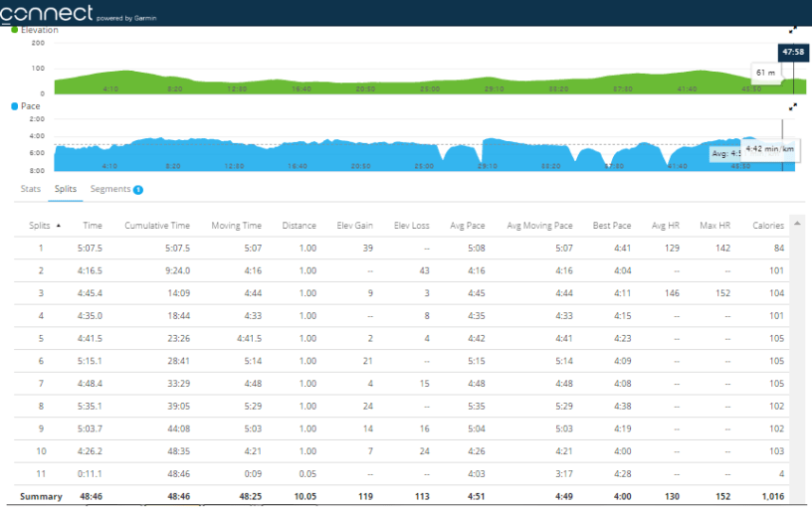
Task: Sort by the Elev Gain column header
Action: [353, 226]
